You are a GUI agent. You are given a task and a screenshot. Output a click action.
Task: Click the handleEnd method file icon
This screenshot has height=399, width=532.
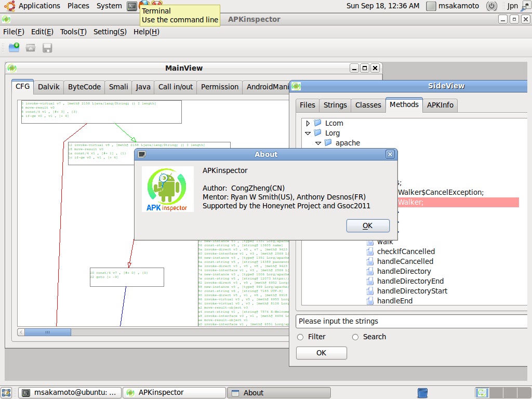(x=370, y=301)
